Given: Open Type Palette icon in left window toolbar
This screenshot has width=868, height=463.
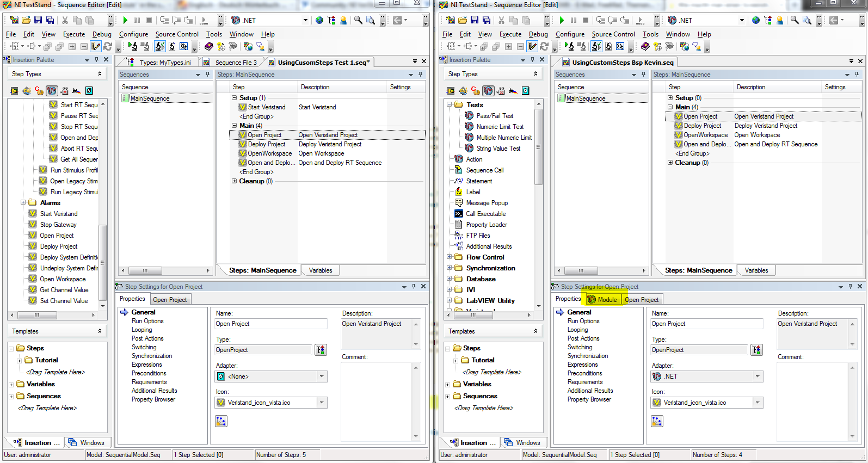Looking at the screenshot, I should 331,20.
